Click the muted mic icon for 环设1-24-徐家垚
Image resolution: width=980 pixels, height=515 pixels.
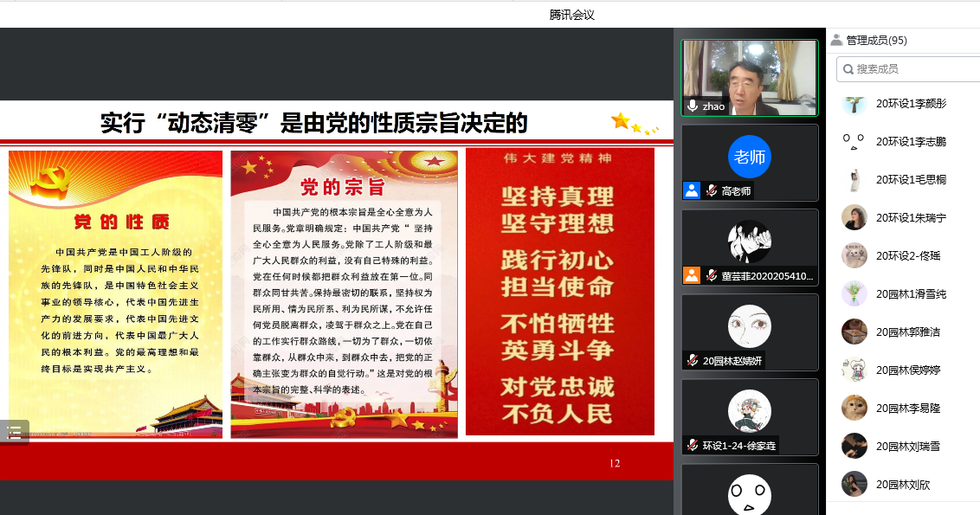click(693, 445)
